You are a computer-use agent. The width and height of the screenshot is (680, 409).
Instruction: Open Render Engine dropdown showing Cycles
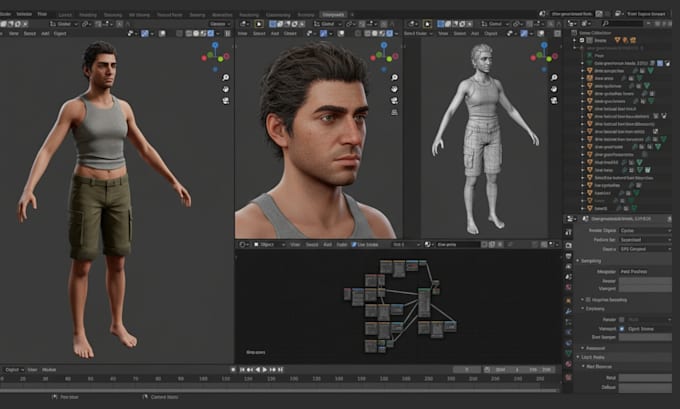tap(645, 230)
